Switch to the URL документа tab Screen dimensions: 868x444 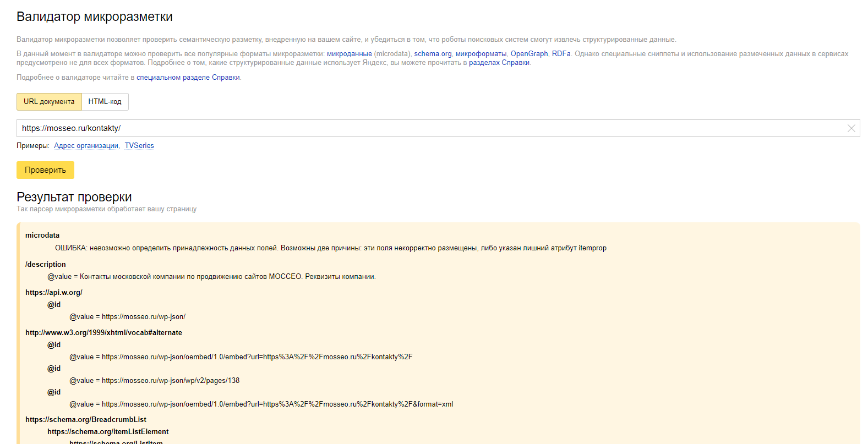click(x=49, y=102)
